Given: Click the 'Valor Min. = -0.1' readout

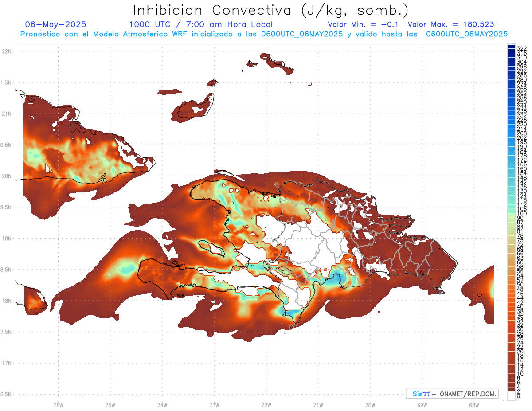Looking at the screenshot, I should tap(364, 24).
